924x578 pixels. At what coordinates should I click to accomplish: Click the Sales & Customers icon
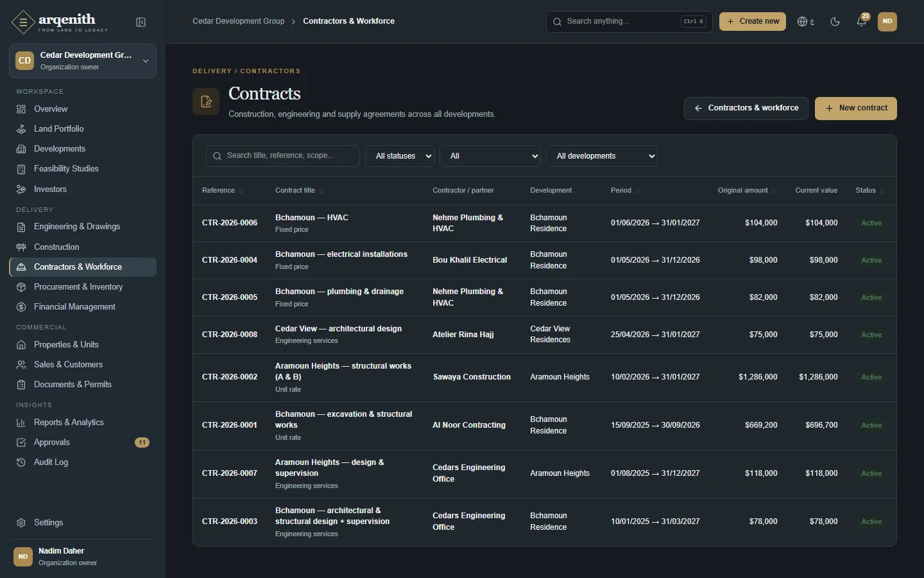click(21, 365)
